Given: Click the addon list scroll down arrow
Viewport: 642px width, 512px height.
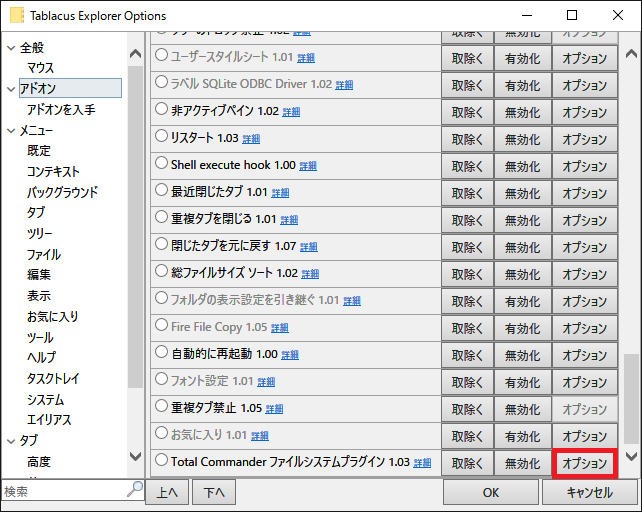Looking at the screenshot, I should 631,456.
